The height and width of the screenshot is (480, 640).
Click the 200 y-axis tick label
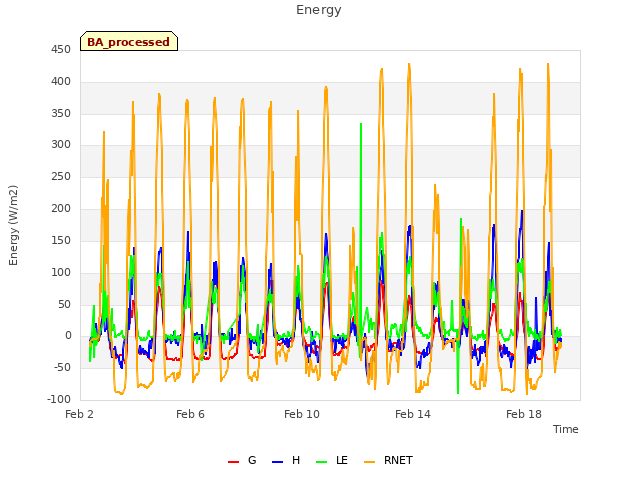(x=61, y=209)
